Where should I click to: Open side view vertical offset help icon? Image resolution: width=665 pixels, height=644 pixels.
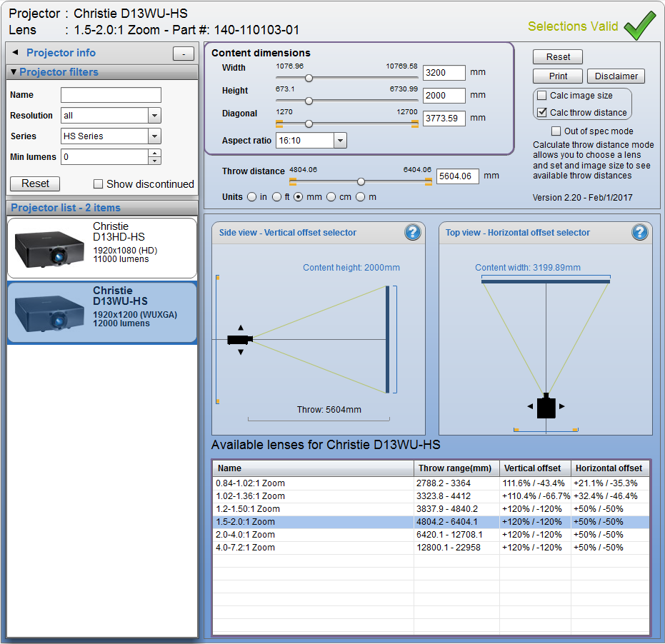click(412, 232)
